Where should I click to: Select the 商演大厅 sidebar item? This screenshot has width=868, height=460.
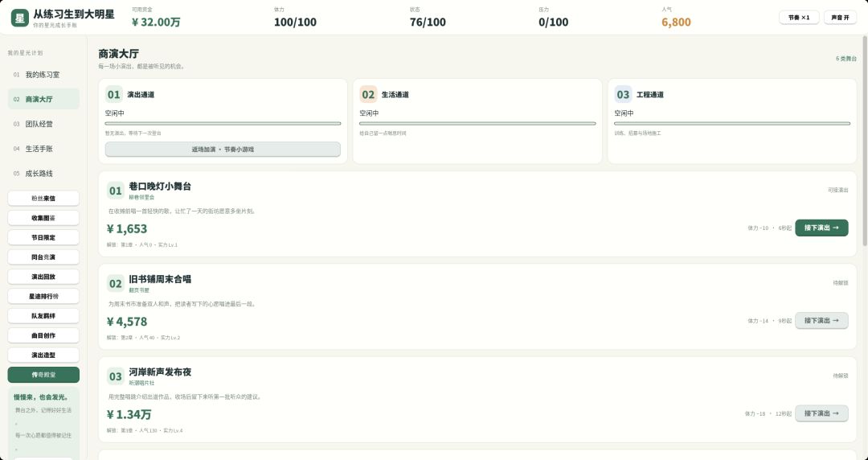pyautogui.click(x=43, y=99)
